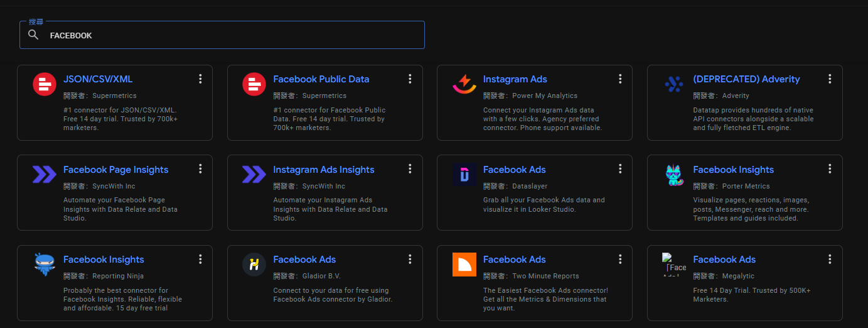
Task: Focus the FACEBOOK search input field
Action: [x=222, y=35]
